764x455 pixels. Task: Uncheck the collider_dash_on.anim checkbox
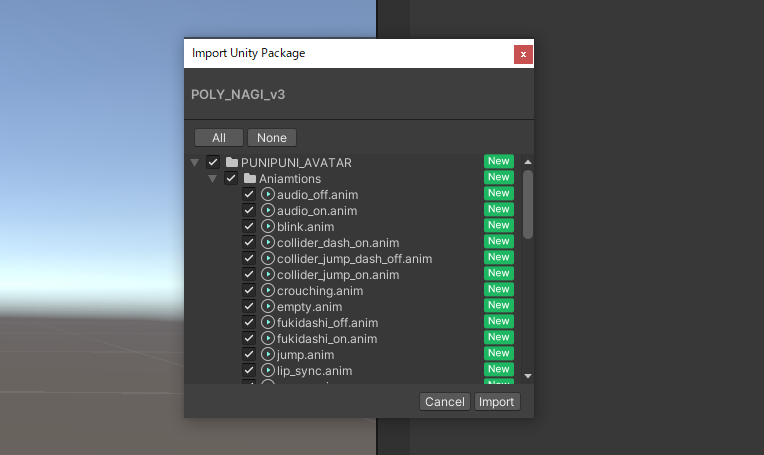tap(249, 242)
